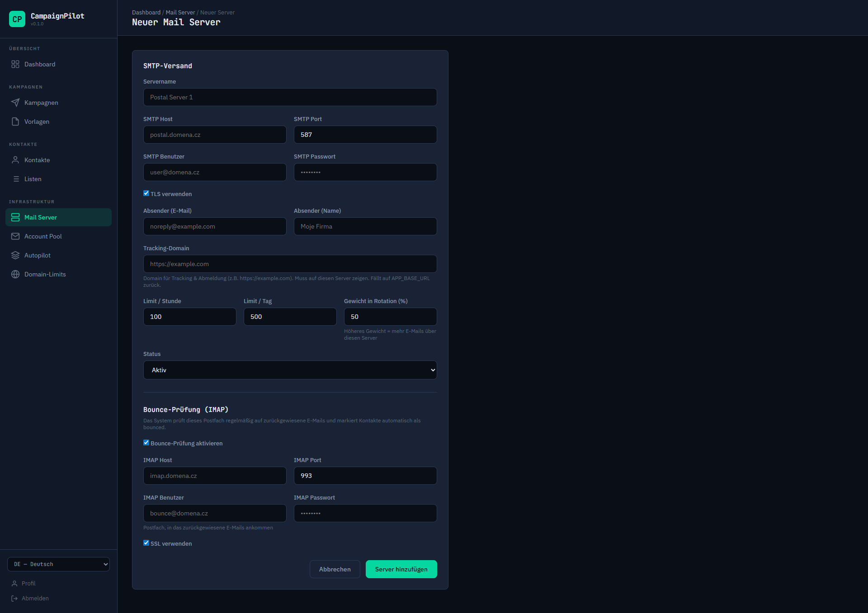
Task: Toggle the SSL verwenden checkbox
Action: (146, 543)
